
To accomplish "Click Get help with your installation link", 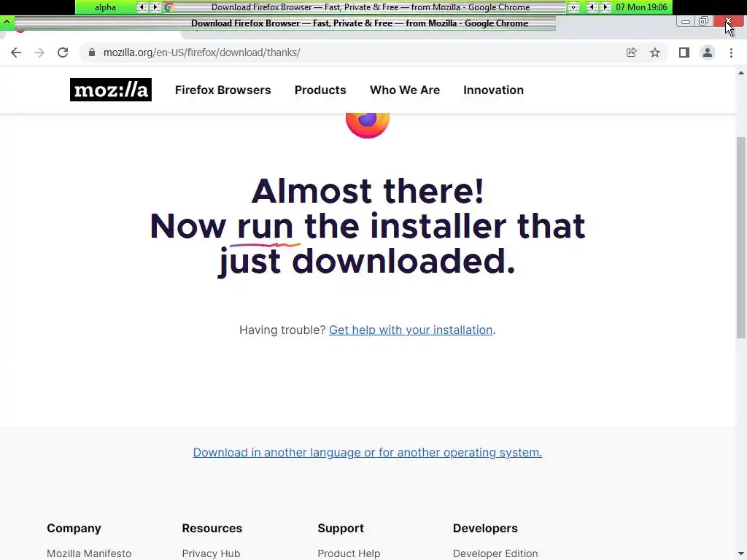I will pyautogui.click(x=411, y=330).
